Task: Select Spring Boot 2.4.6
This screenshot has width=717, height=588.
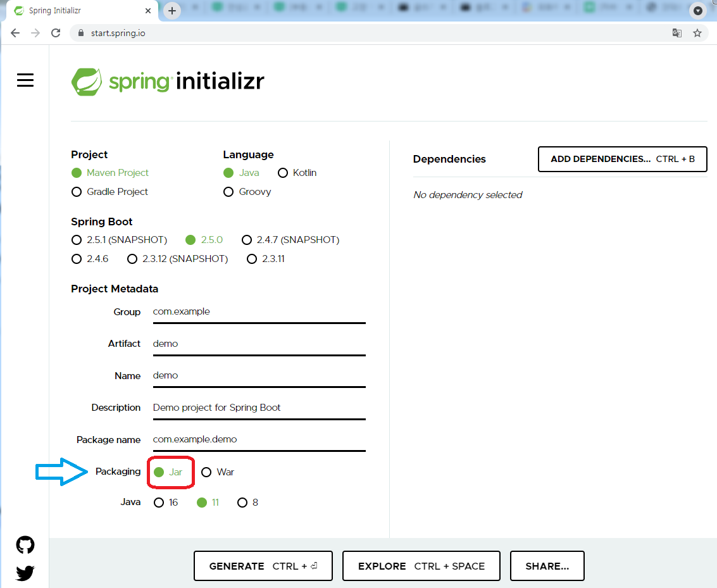Action: tap(90, 259)
